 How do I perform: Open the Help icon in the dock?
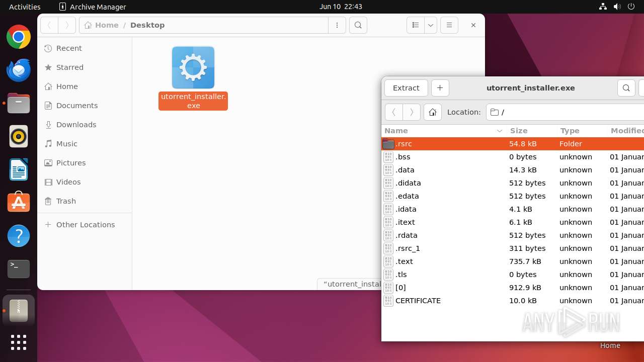[19, 236]
